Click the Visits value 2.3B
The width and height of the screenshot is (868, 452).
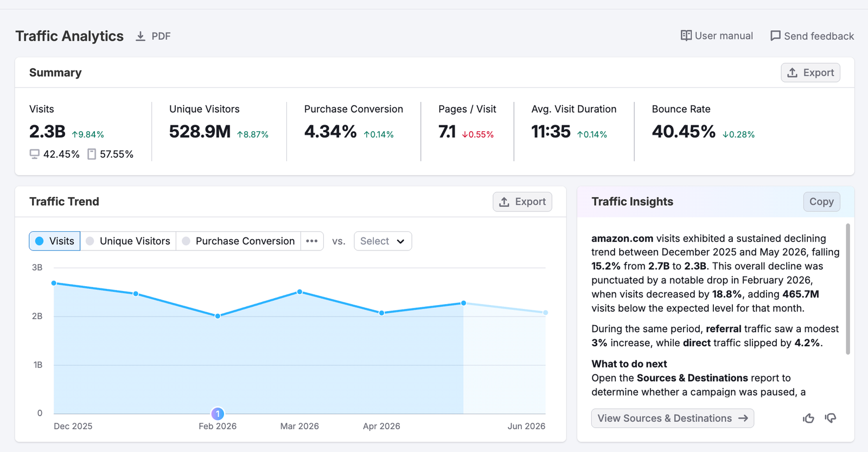click(47, 132)
